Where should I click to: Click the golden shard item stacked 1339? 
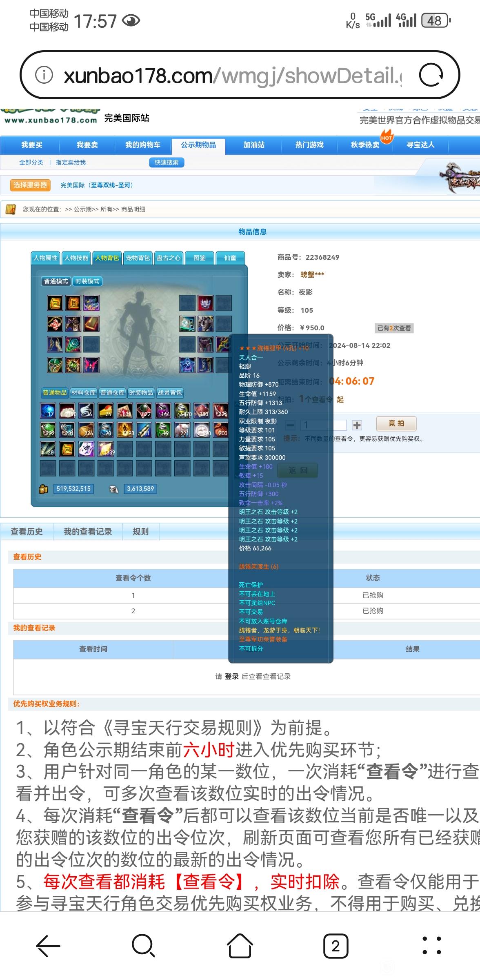click(x=105, y=448)
